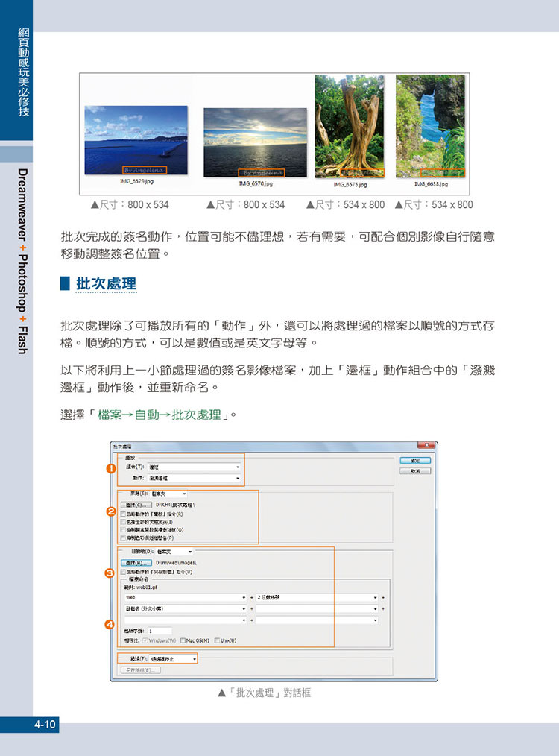Check the 抑制色彩描述檔警告 option
Viewport: 559px width, 756px height.
(123, 537)
